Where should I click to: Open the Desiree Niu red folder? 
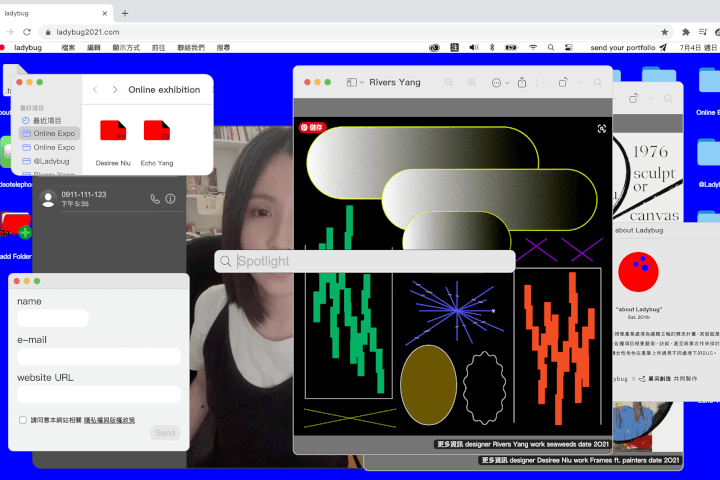pos(113,131)
